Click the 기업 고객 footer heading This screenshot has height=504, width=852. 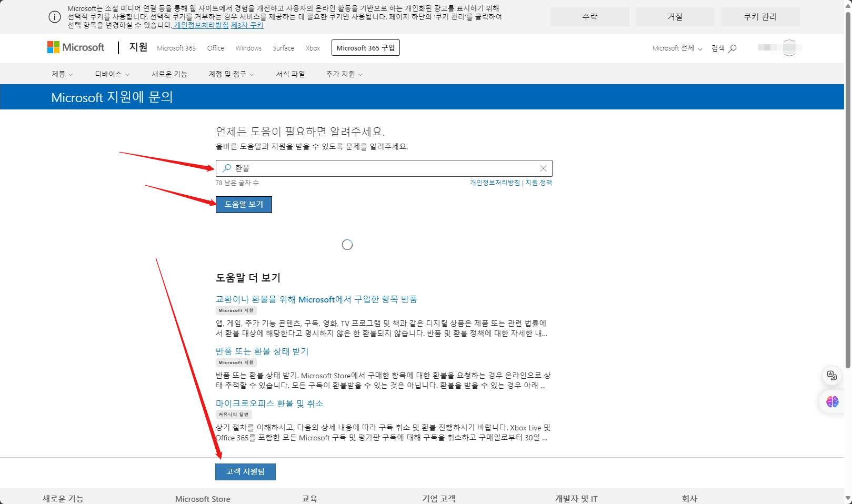(x=439, y=499)
